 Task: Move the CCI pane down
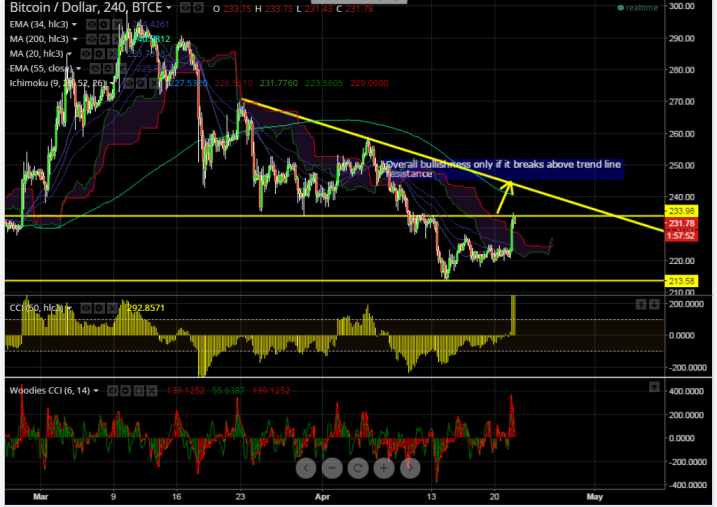[x=654, y=304]
